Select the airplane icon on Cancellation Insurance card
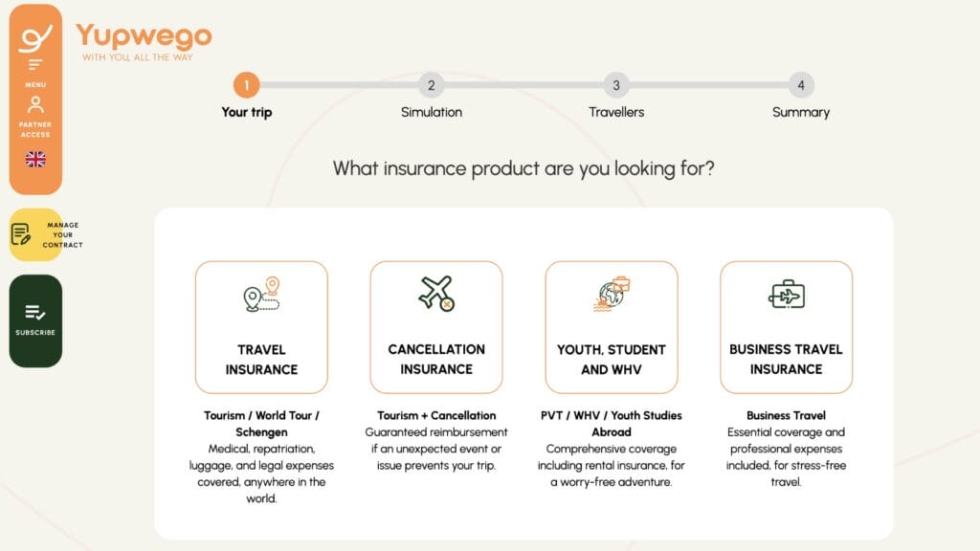980x551 pixels. pyautogui.click(x=436, y=293)
